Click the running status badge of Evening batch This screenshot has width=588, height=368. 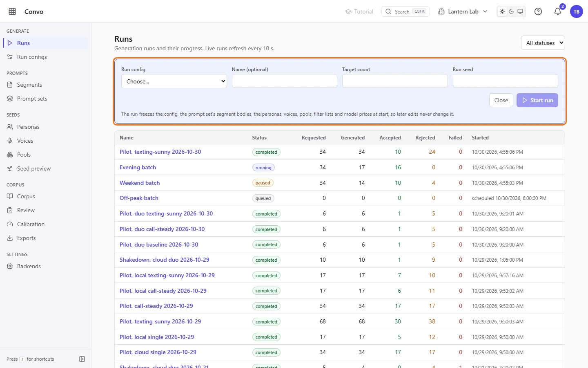(x=263, y=168)
